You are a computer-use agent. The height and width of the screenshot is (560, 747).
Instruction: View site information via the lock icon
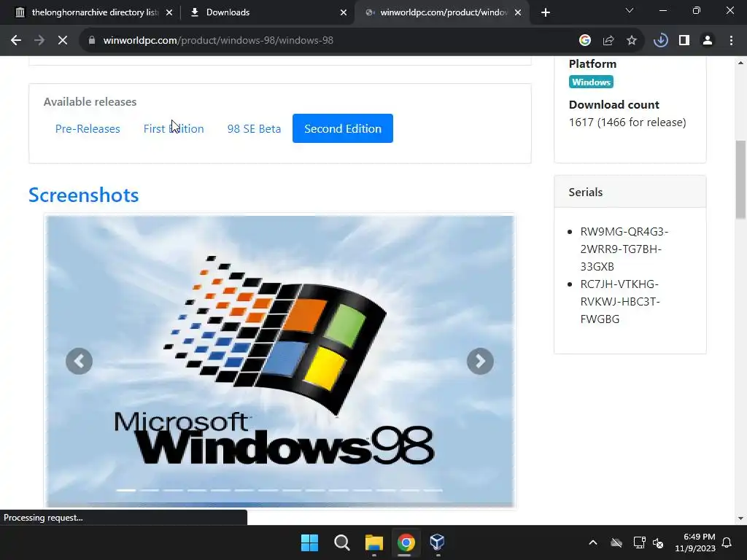92,41
